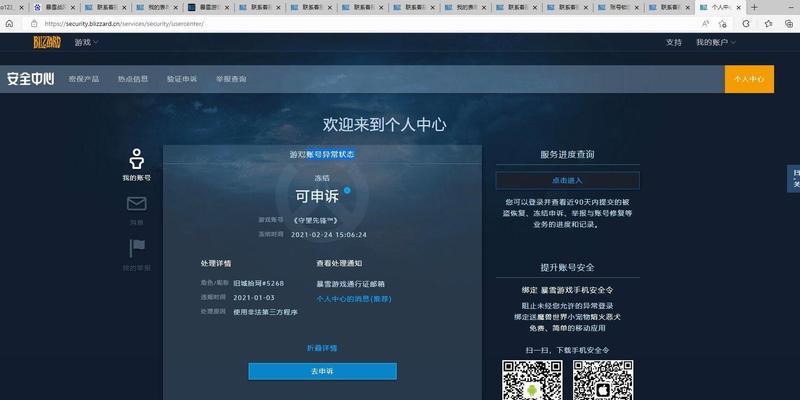Click the violation date 2021-01-03
800x400 pixels.
coord(254,297)
